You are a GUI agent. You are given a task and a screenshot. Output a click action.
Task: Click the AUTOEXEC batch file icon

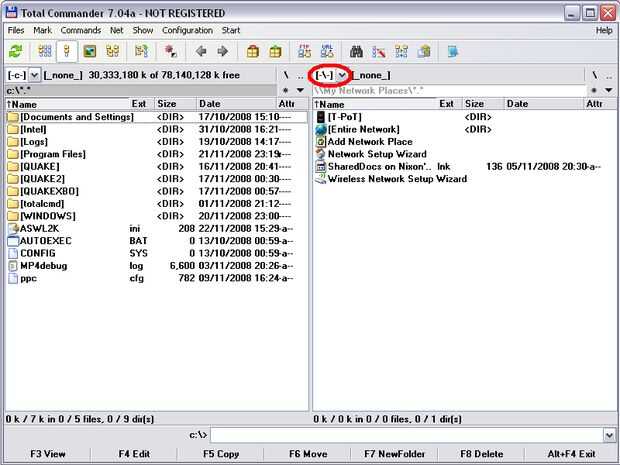click(x=13, y=241)
